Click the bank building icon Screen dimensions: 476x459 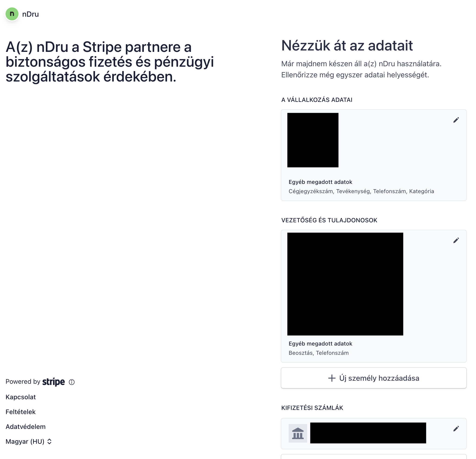[x=298, y=433]
